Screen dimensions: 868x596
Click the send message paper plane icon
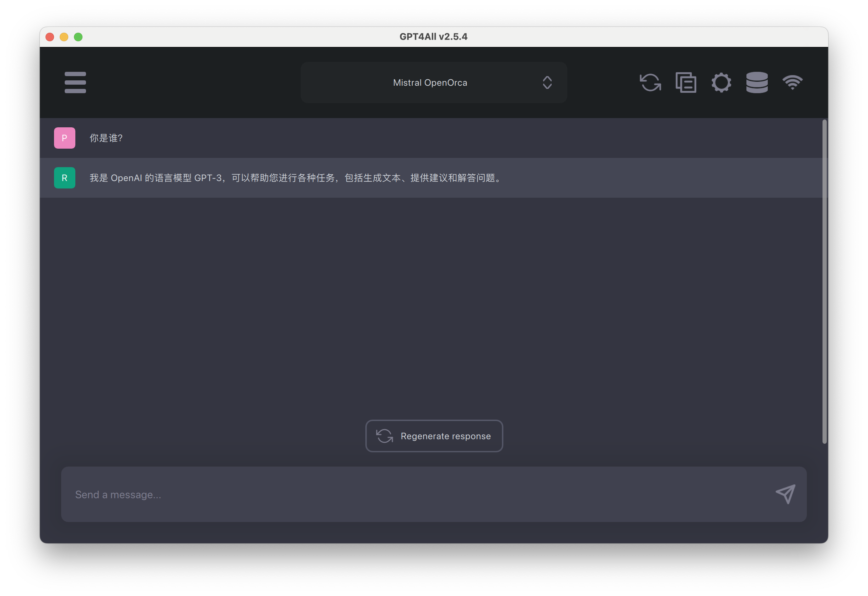coord(786,494)
